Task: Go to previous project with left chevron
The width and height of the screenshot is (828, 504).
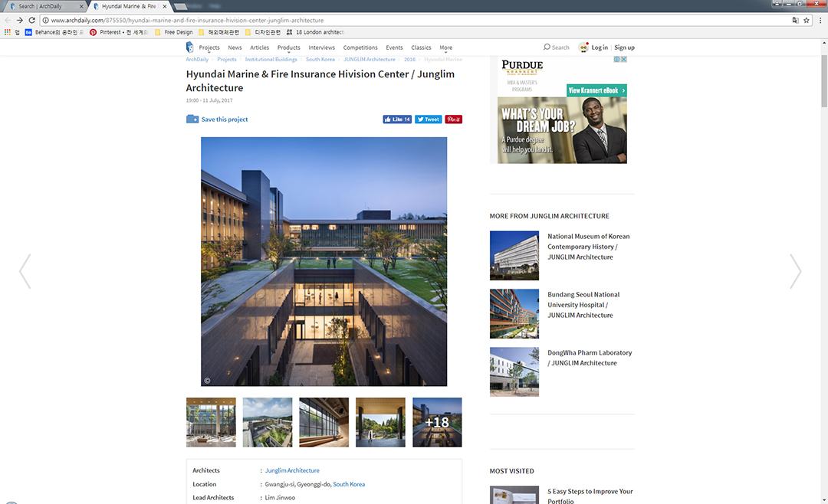Action: pos(25,271)
